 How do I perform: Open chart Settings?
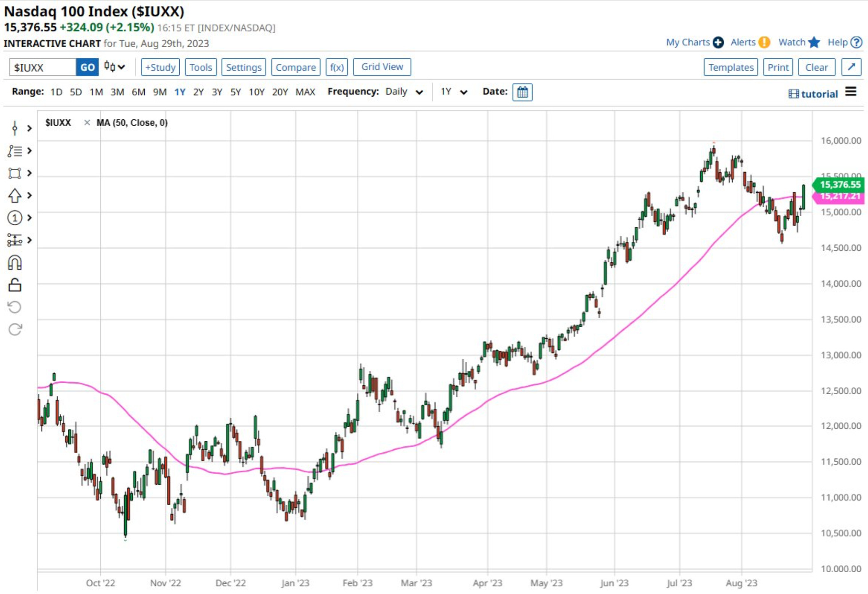coord(244,67)
